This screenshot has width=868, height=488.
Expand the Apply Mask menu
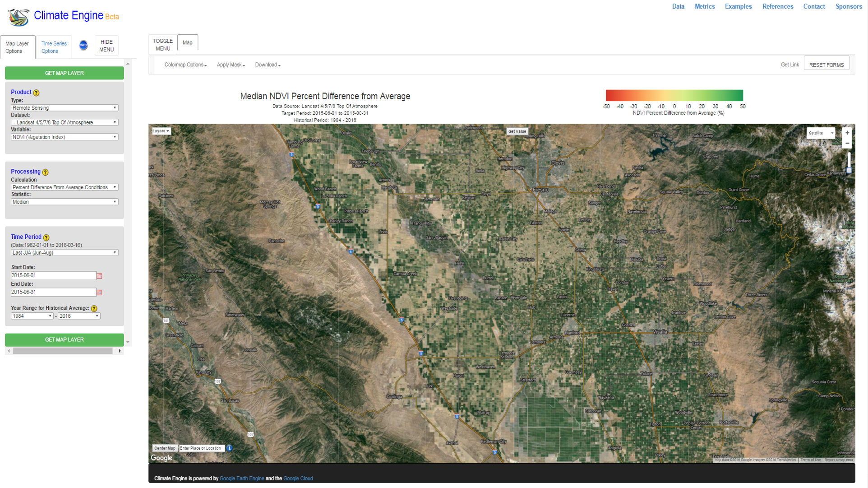pos(231,65)
